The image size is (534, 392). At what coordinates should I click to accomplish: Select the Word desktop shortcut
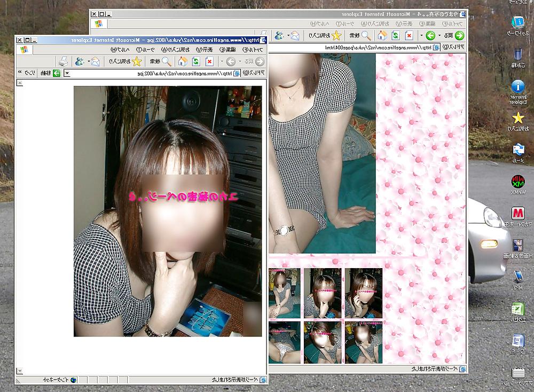(x=518, y=344)
